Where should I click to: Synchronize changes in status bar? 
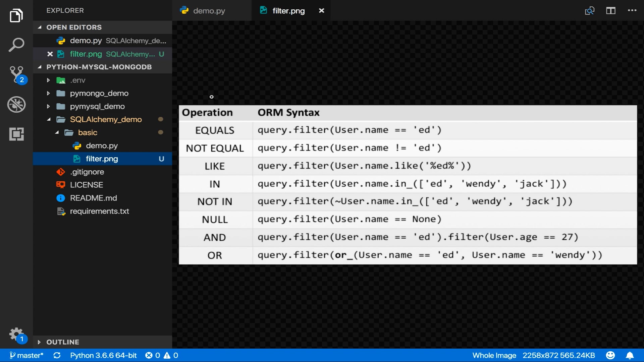(x=57, y=355)
